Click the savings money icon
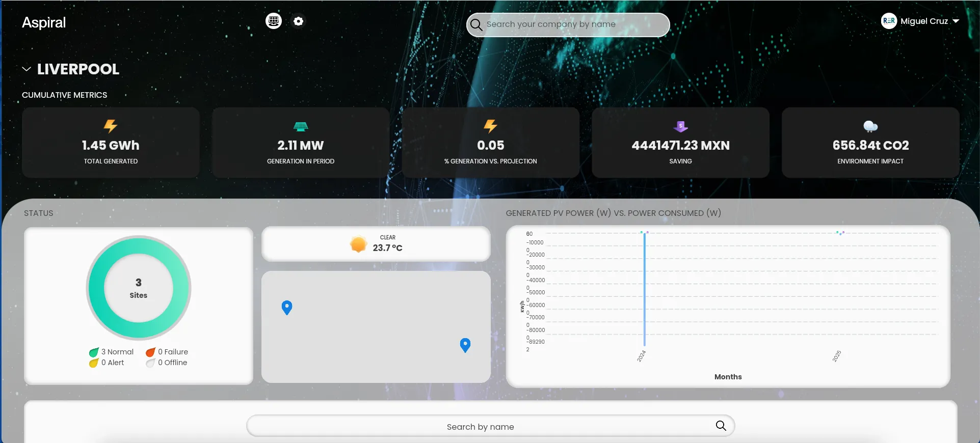The height and width of the screenshot is (443, 980). (680, 126)
